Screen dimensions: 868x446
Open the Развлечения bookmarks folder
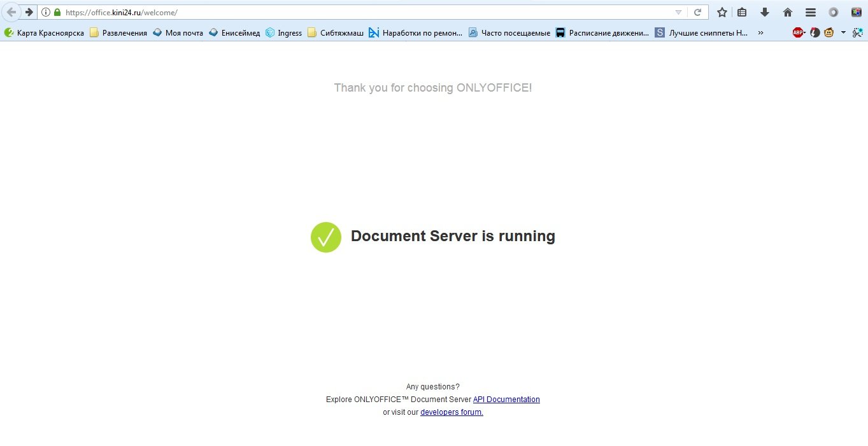pyautogui.click(x=118, y=32)
